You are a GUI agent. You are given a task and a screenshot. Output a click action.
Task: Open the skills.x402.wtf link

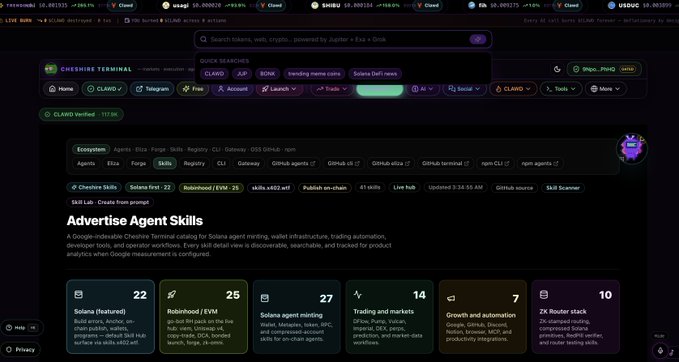click(271, 188)
